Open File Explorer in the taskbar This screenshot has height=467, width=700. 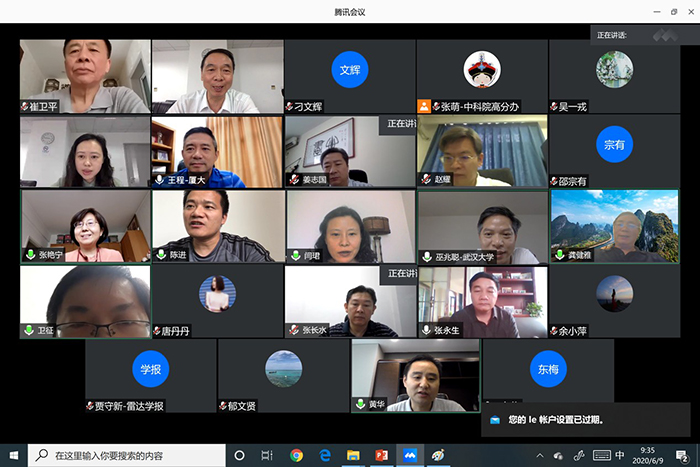pyautogui.click(x=353, y=455)
